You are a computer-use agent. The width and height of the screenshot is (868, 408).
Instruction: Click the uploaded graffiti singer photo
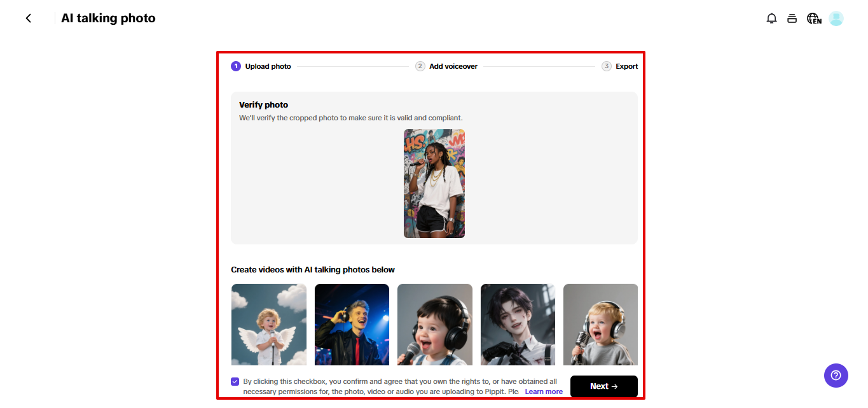[x=434, y=183]
